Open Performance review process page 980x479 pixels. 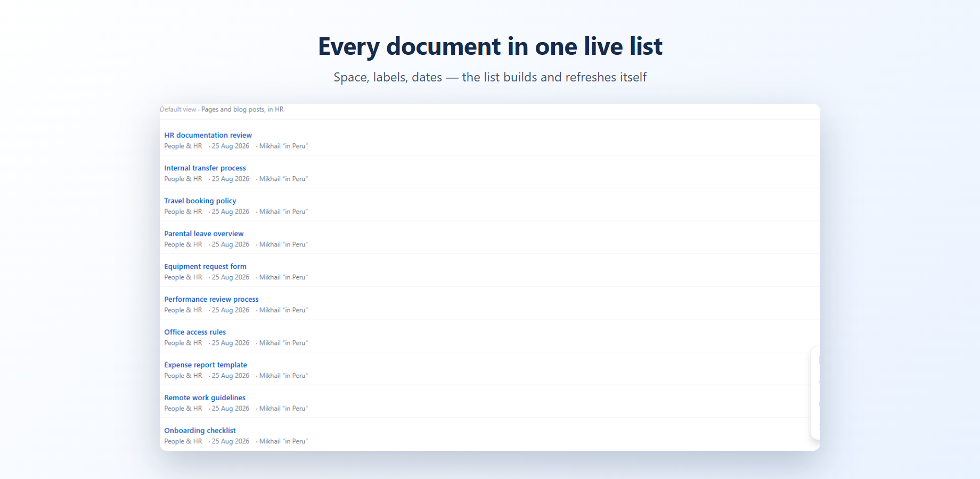211,299
